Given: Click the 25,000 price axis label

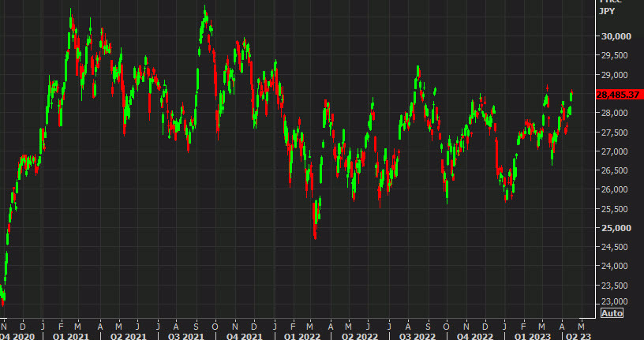Looking at the screenshot, I should 616,228.
